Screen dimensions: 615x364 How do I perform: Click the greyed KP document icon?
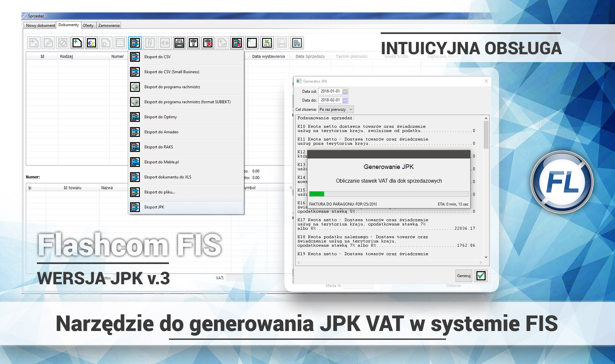click(222, 43)
